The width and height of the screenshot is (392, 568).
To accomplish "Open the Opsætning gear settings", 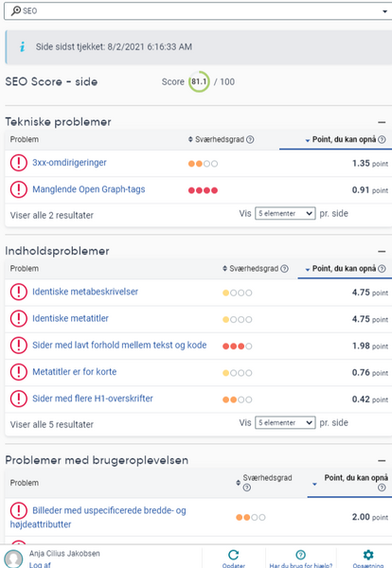I will [368, 555].
